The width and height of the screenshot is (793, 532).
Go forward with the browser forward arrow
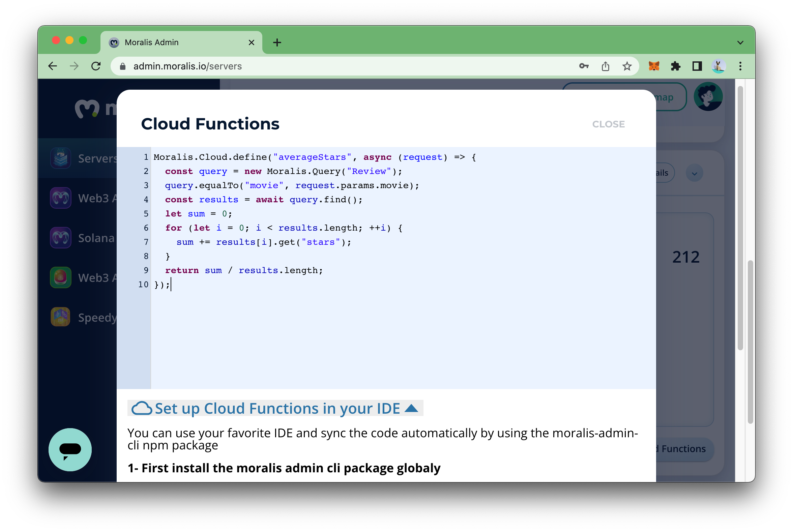pyautogui.click(x=74, y=66)
